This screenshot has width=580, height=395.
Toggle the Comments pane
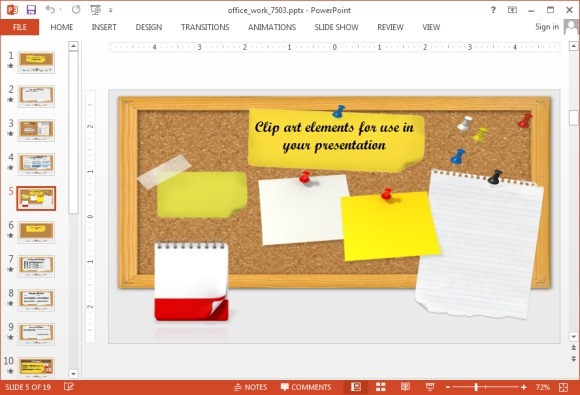point(306,387)
